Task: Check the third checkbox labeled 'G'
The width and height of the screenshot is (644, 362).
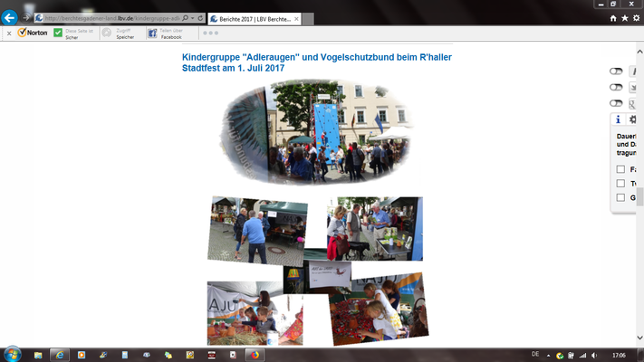Action: tap(620, 198)
